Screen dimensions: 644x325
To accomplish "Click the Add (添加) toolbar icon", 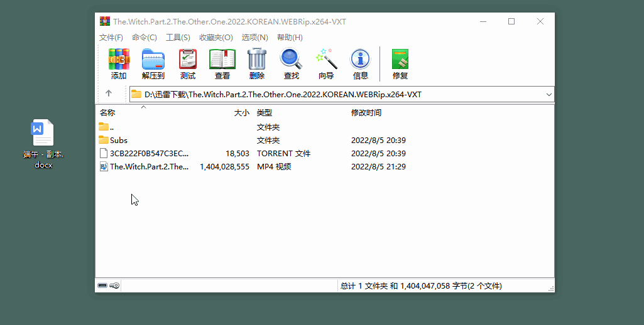I will pyautogui.click(x=119, y=59).
